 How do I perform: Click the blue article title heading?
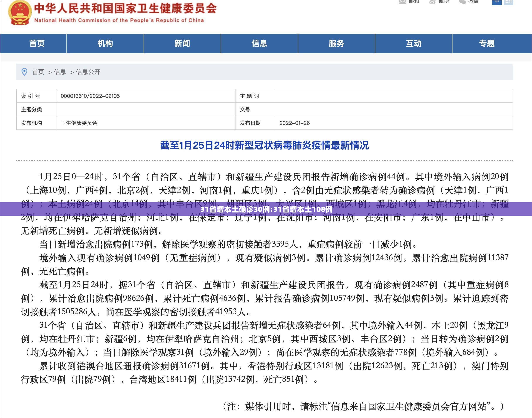[264, 145]
